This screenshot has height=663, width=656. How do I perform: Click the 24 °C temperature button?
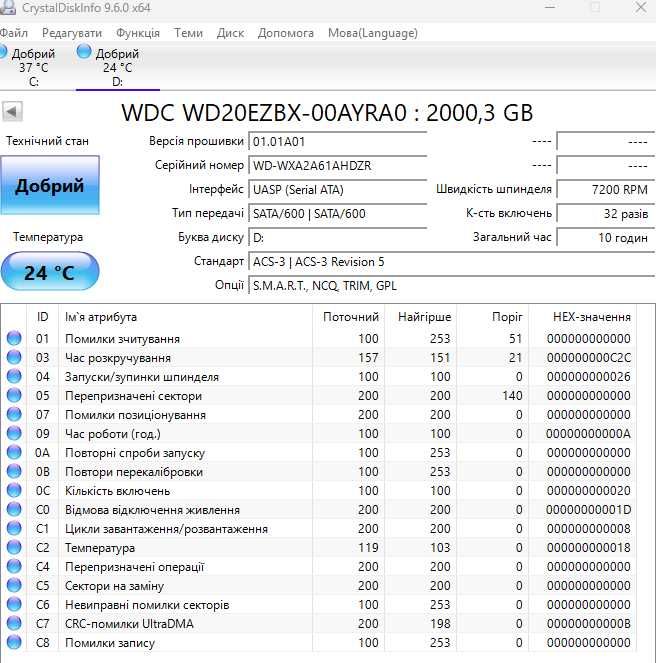[50, 271]
